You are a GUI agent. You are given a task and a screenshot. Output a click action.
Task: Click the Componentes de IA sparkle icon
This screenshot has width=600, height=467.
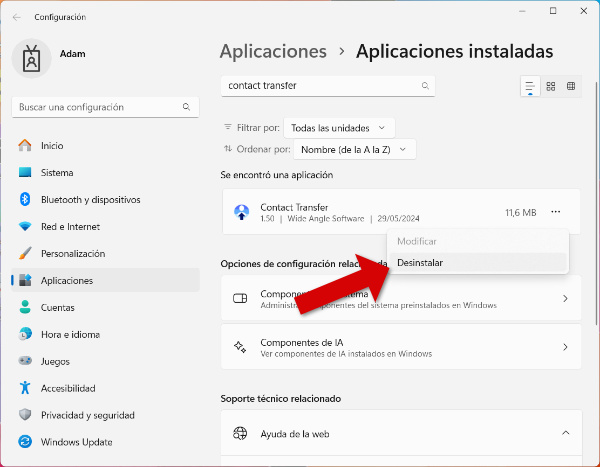click(240, 347)
